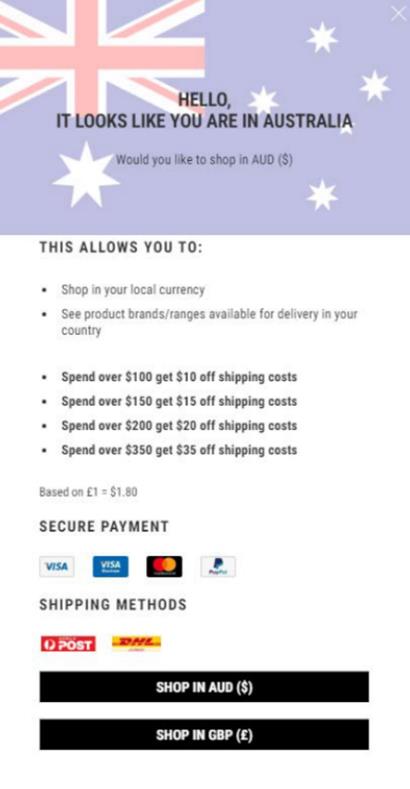
Task: Click the 'Secure Payment' heading
Action: click(x=104, y=527)
